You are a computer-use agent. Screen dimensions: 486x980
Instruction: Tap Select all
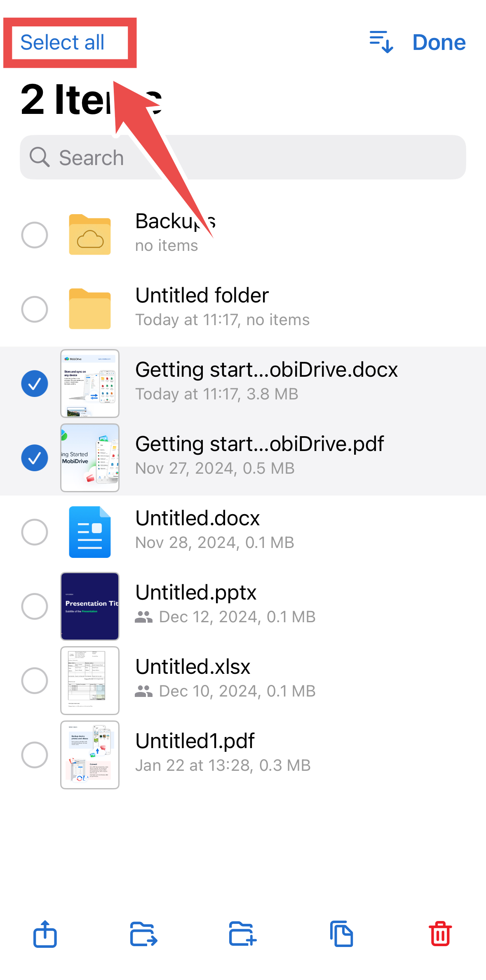[62, 43]
